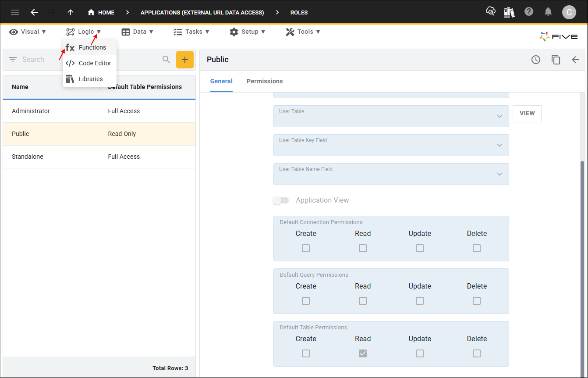Check Create under Default Connection Permissions
This screenshot has width=588, height=378.
click(306, 248)
